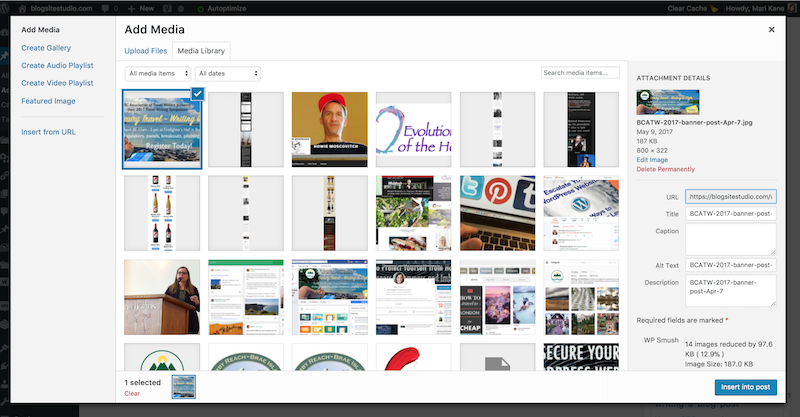Select the generic document file thumbnail
The image size is (800, 417).
[497, 357]
